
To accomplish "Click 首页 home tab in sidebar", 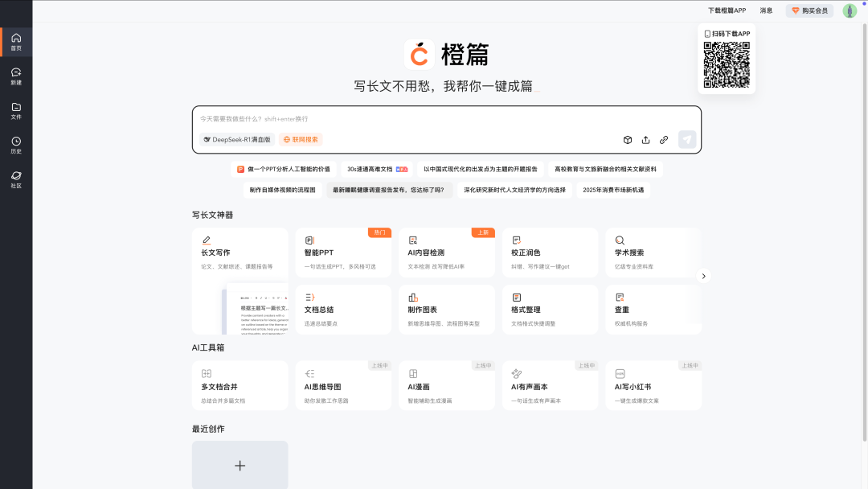I will pos(16,42).
